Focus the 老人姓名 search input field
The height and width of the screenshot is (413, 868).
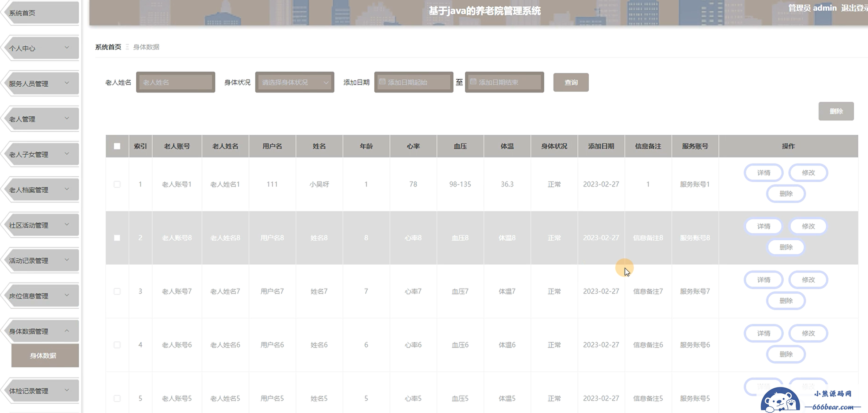click(x=176, y=82)
